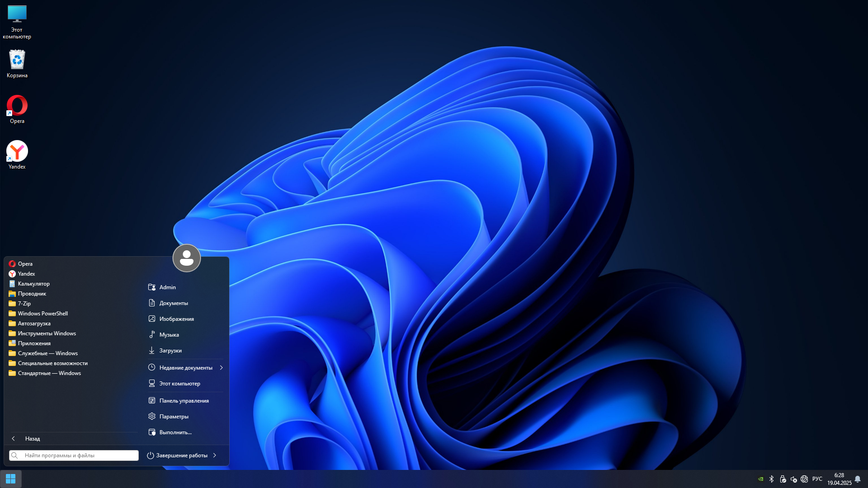This screenshot has height=488, width=868.
Task: Select the Recycle Bin desktop icon
Action: [17, 64]
